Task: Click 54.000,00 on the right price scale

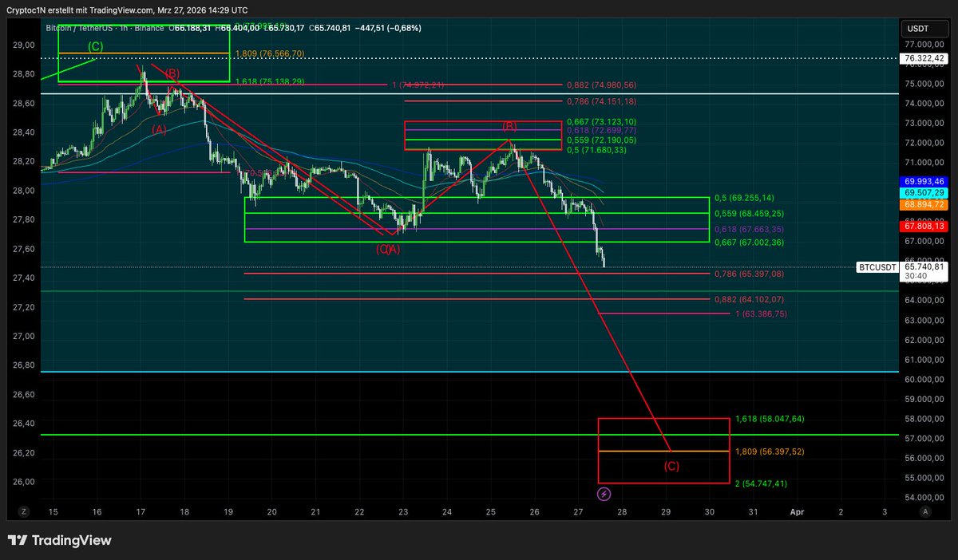Action: (923, 498)
